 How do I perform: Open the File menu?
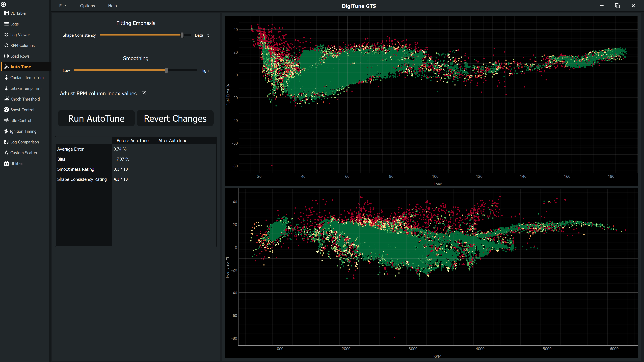point(63,6)
